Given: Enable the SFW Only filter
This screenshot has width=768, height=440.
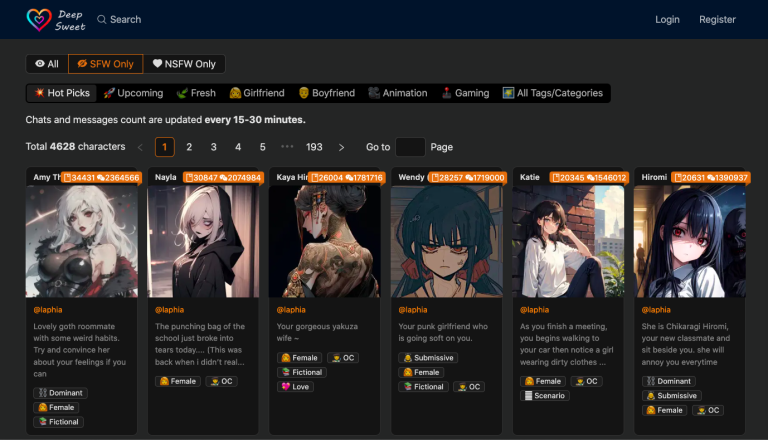Looking at the screenshot, I should coord(105,64).
